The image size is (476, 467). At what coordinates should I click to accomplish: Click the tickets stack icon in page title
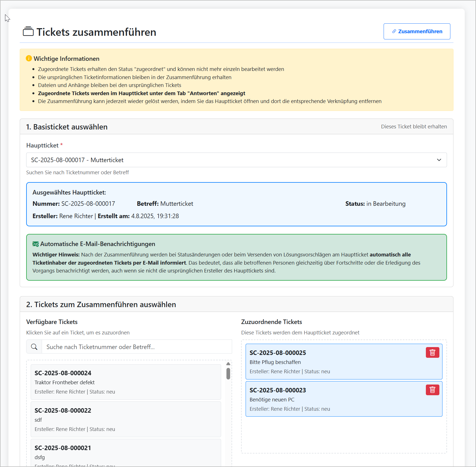point(28,32)
